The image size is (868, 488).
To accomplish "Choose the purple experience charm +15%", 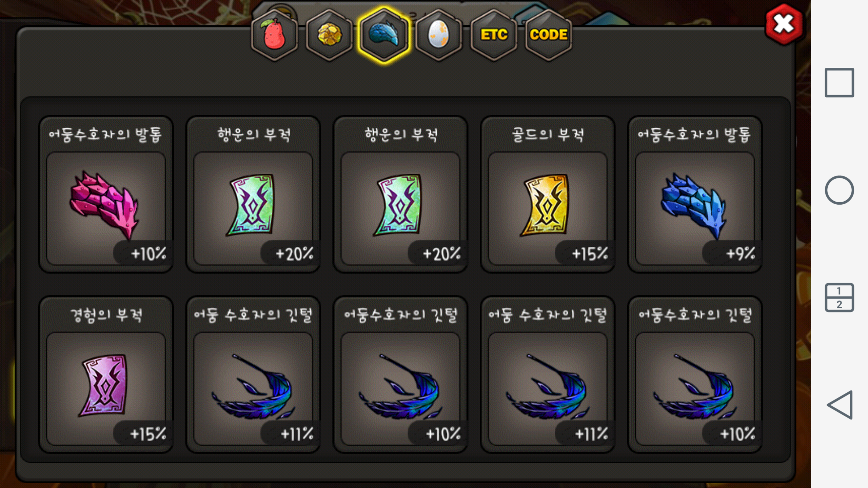I will coord(106,375).
